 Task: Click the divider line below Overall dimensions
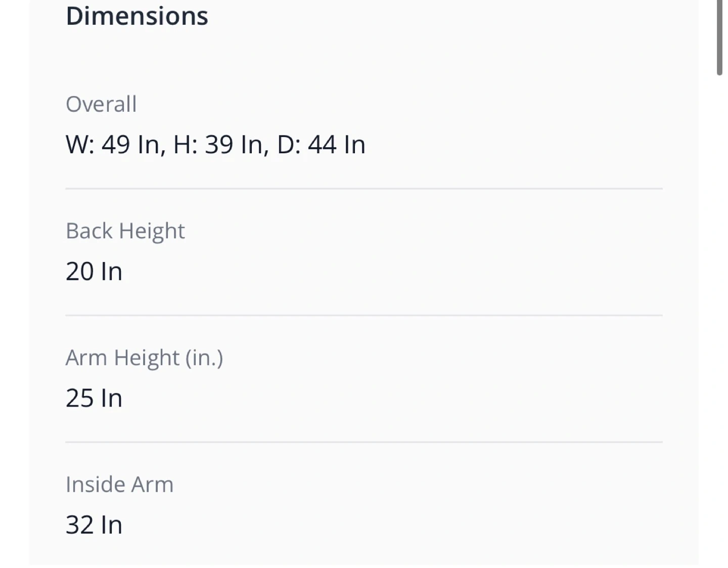click(363, 189)
